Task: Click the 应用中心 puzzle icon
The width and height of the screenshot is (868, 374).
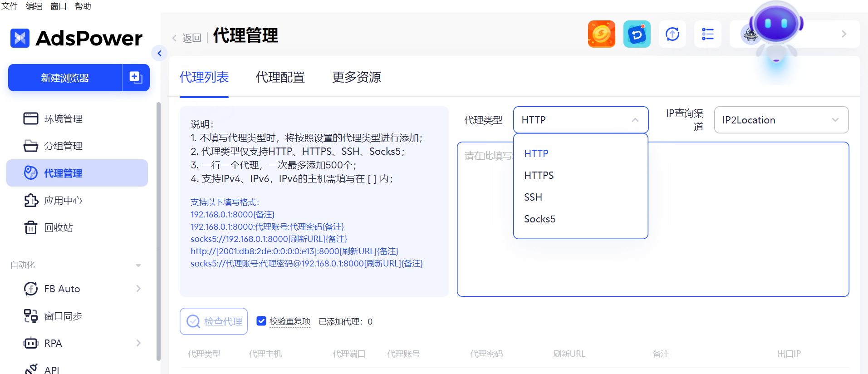Action: [x=31, y=200]
